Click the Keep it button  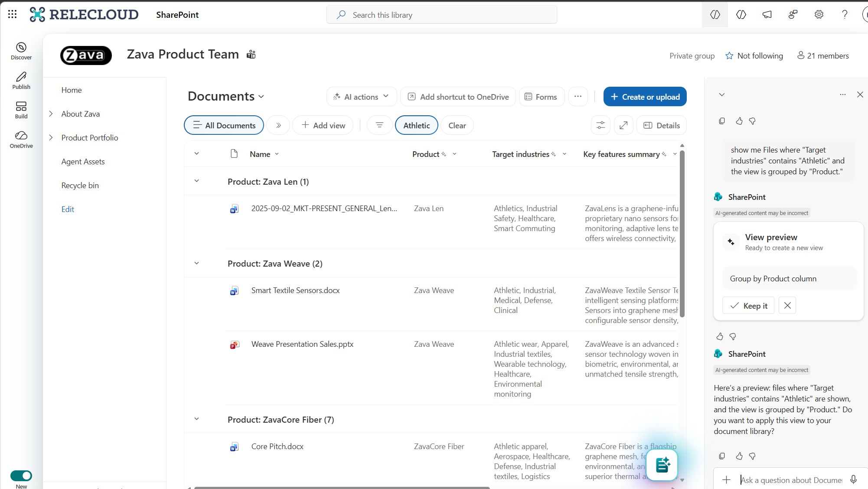748,306
